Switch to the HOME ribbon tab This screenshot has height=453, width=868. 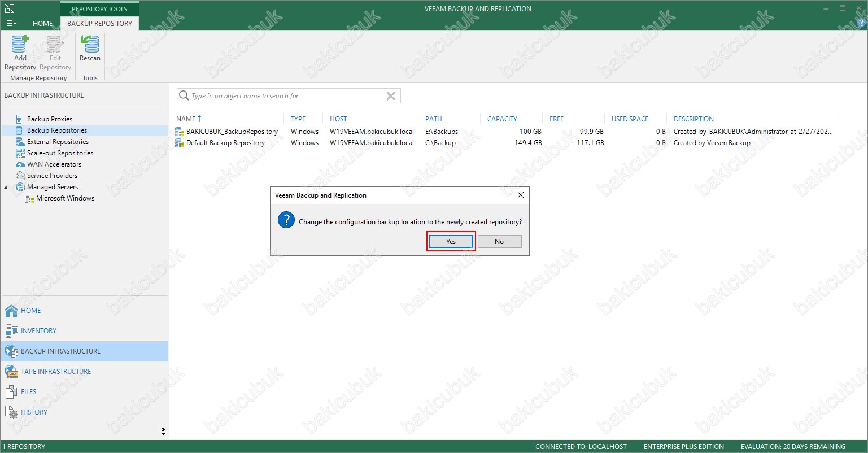pos(43,23)
